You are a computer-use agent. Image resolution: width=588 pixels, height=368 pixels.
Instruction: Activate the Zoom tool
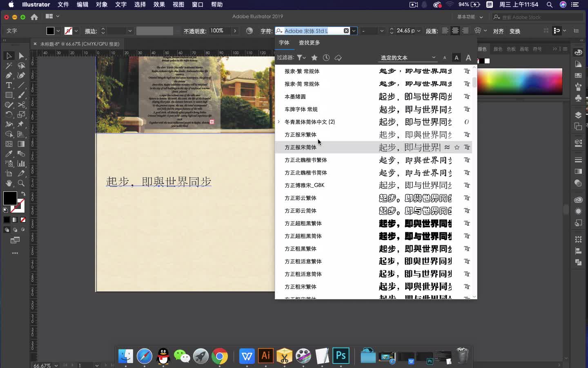pos(21,184)
